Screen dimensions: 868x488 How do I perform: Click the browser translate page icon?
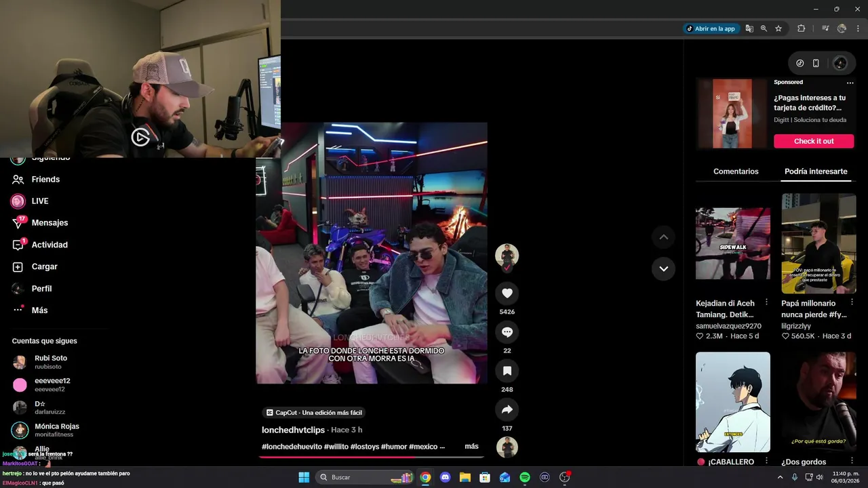[749, 28]
